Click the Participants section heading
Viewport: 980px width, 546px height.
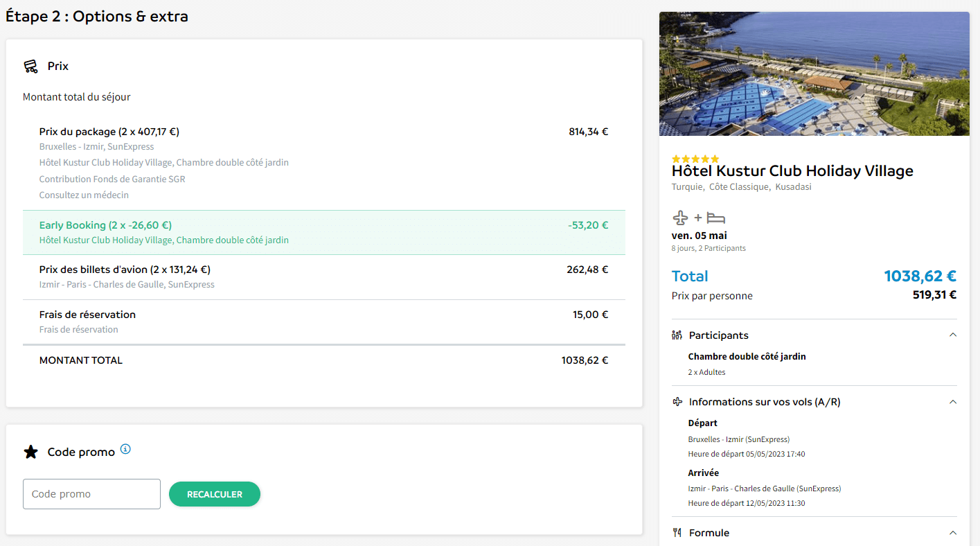coord(719,335)
